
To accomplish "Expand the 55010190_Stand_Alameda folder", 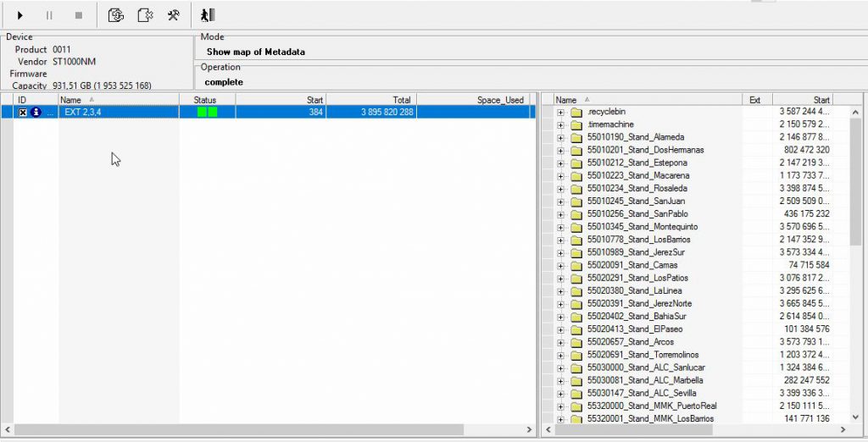I will [x=560, y=137].
